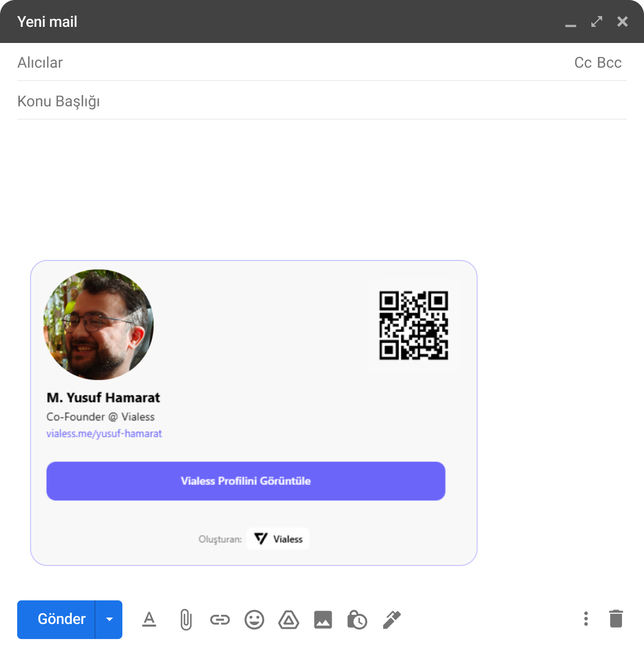Click the QR code image
644x653 pixels.
(414, 325)
